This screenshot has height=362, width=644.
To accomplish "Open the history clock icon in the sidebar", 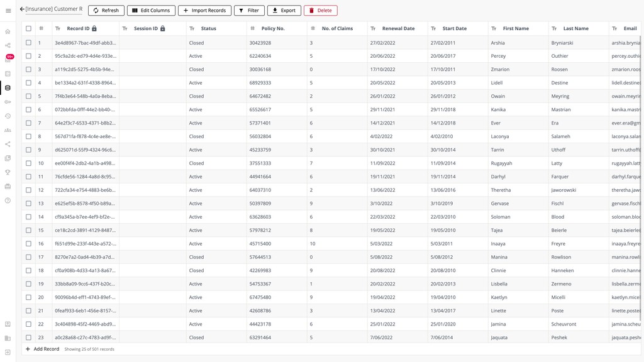I will tap(8, 116).
